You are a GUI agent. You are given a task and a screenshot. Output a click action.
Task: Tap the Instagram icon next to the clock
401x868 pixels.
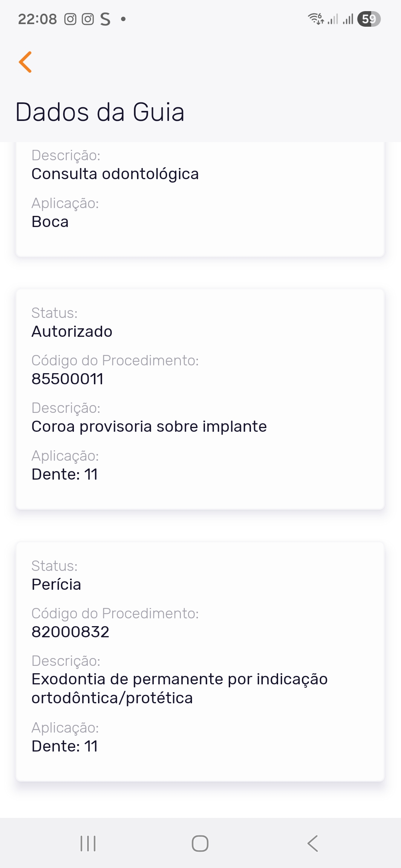click(70, 19)
